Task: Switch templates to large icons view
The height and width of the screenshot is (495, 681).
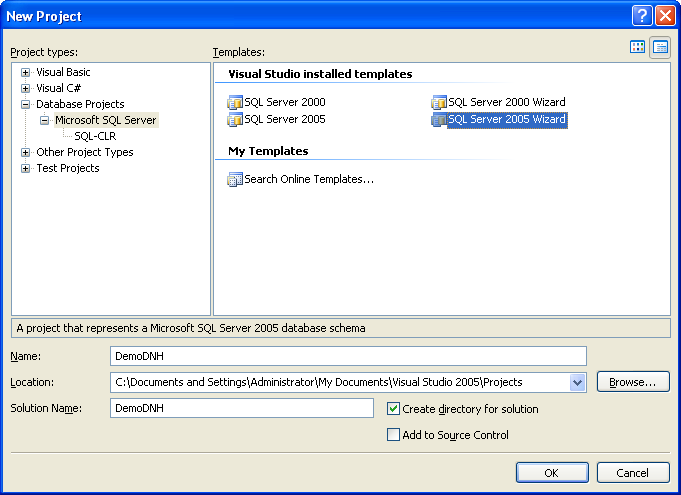Action: tap(637, 47)
